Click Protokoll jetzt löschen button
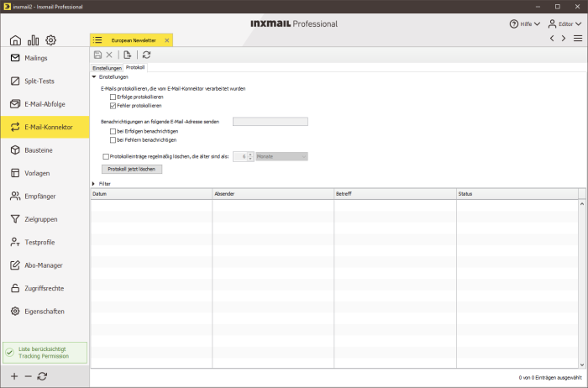Viewport: 588px width, 388px height. 132,169
